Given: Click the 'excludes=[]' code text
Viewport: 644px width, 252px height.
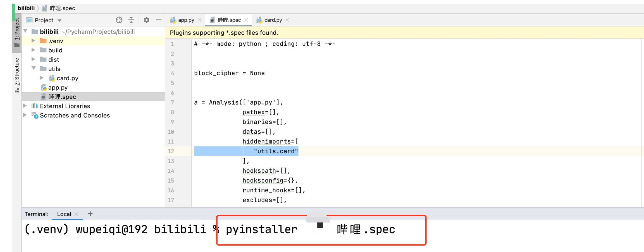Looking at the screenshot, I should point(263,200).
